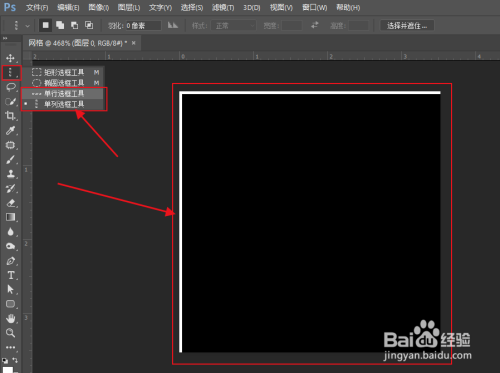Open the 3D(D) menu
Screen dimensions: 500x373
252,8
